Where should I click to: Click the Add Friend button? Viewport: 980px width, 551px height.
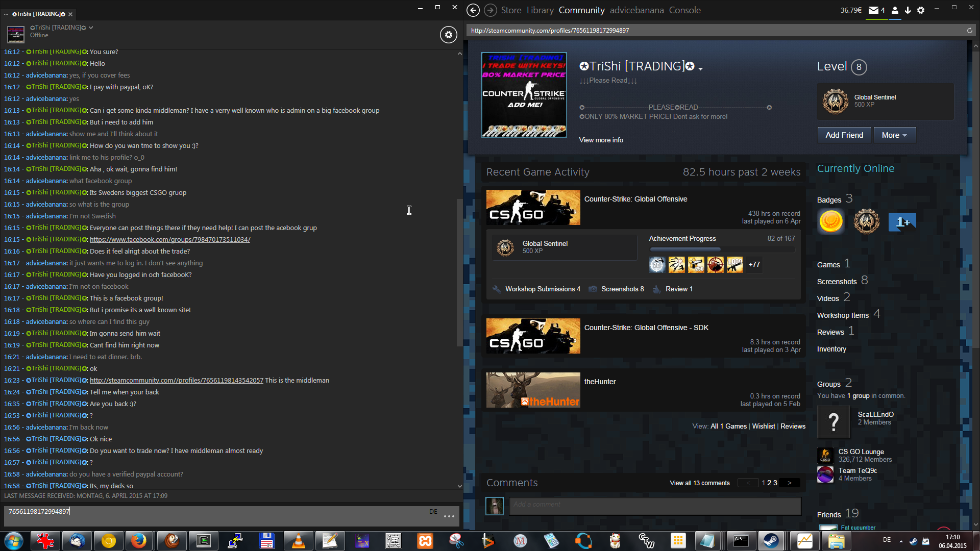(844, 135)
